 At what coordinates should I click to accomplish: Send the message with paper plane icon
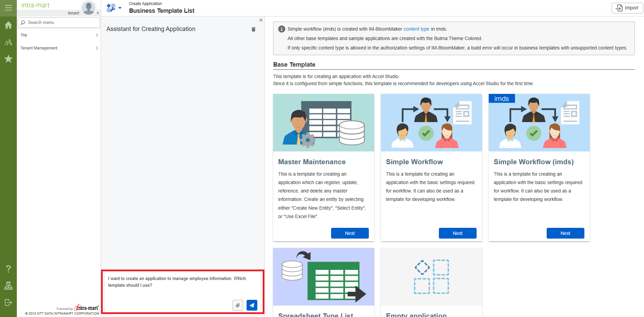(x=252, y=305)
